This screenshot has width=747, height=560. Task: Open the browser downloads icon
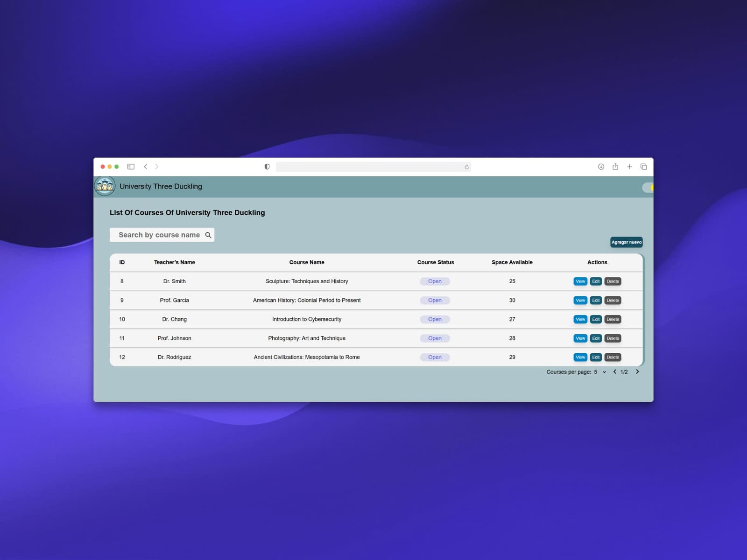pyautogui.click(x=601, y=167)
